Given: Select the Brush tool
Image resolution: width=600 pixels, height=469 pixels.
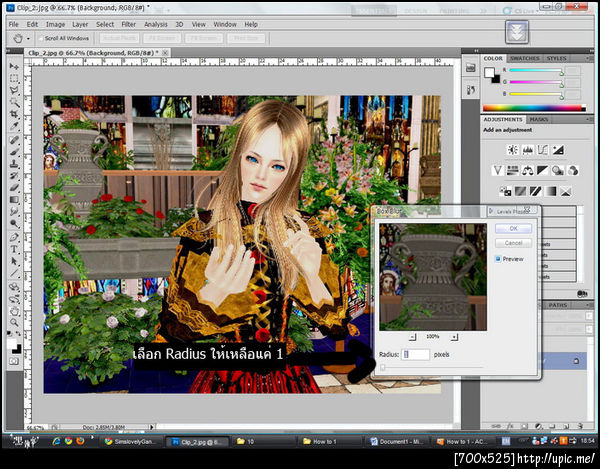Looking at the screenshot, I should click(x=14, y=152).
